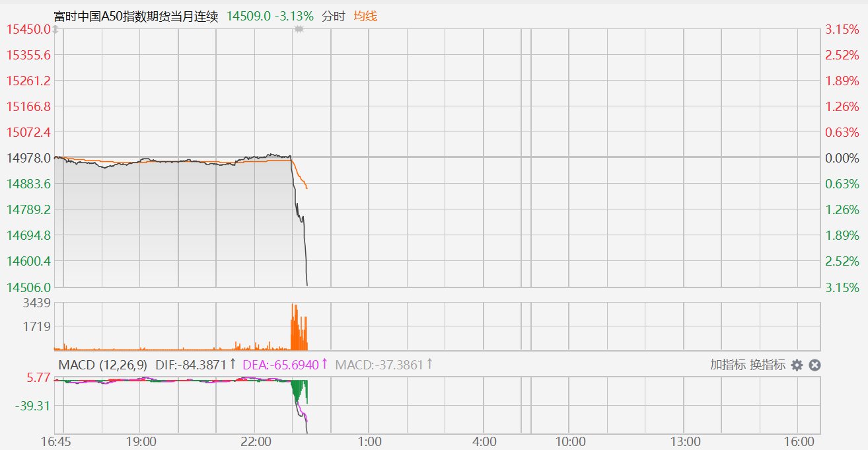Click the burst marker icon atop the chart
The height and width of the screenshot is (450, 868).
[299, 30]
